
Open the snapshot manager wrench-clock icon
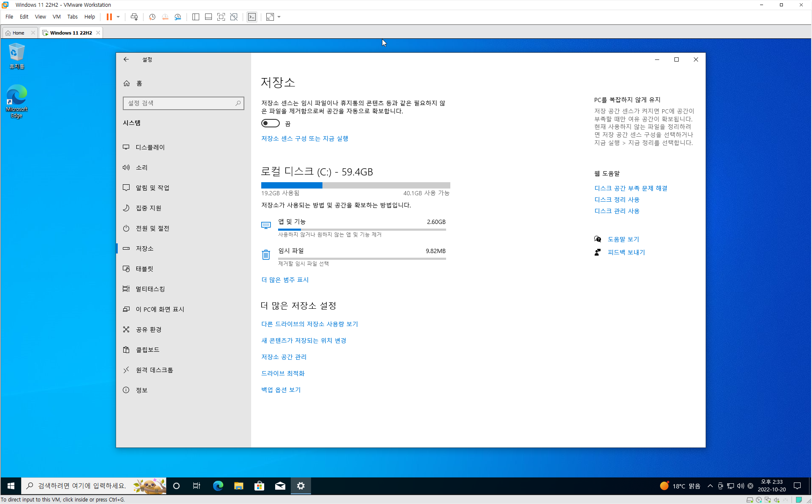point(178,17)
